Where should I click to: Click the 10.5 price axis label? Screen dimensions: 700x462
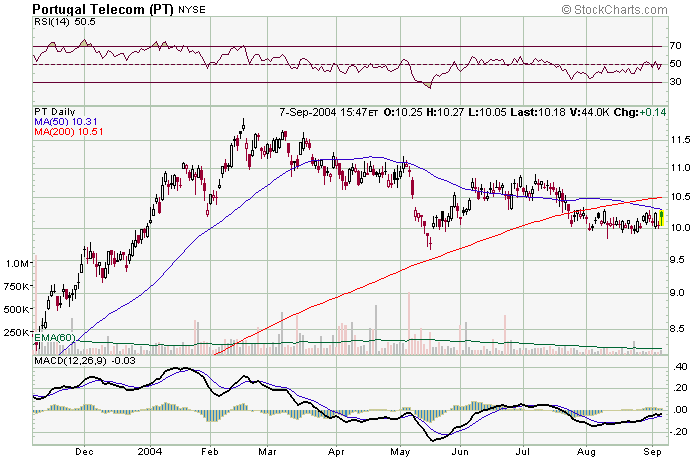point(680,197)
